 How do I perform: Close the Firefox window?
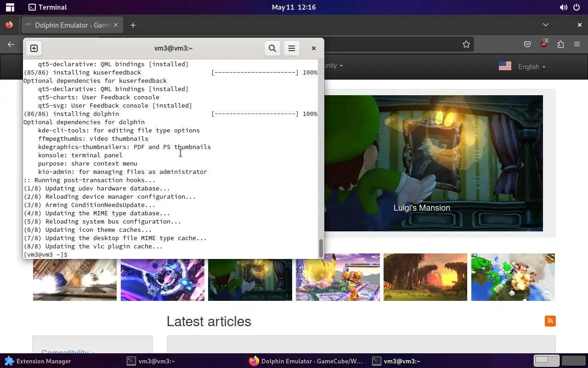(x=580, y=25)
